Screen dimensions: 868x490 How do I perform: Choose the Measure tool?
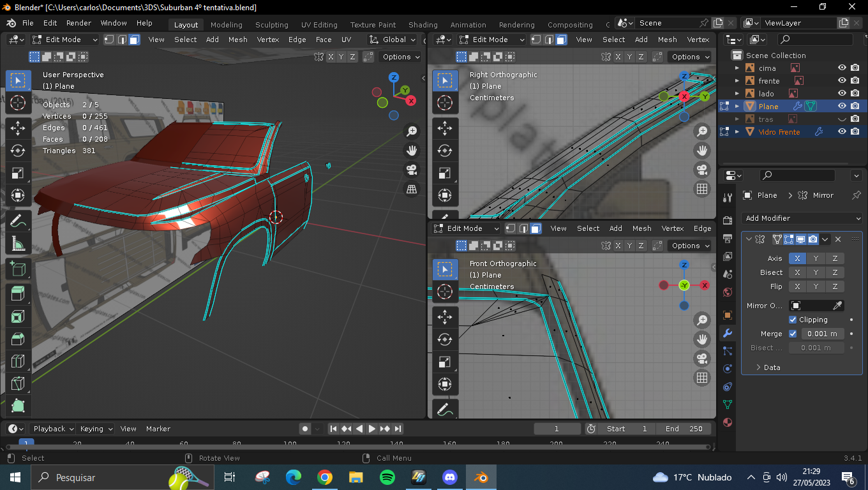[18, 244]
